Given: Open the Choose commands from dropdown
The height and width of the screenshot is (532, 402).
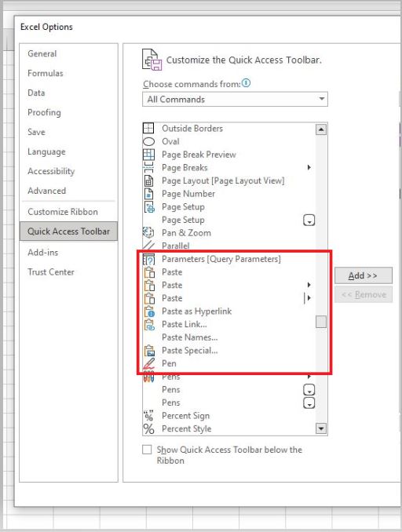Looking at the screenshot, I should tap(235, 100).
